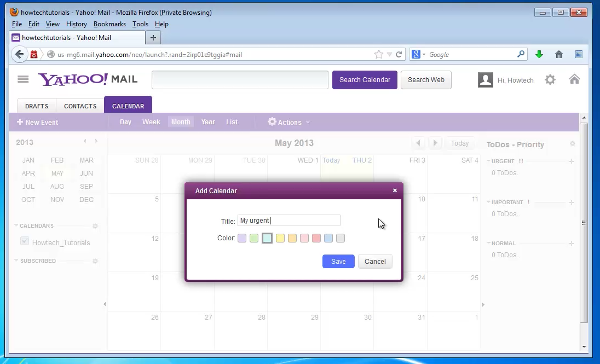
Task: Click the Year view option
Action: pyautogui.click(x=208, y=122)
